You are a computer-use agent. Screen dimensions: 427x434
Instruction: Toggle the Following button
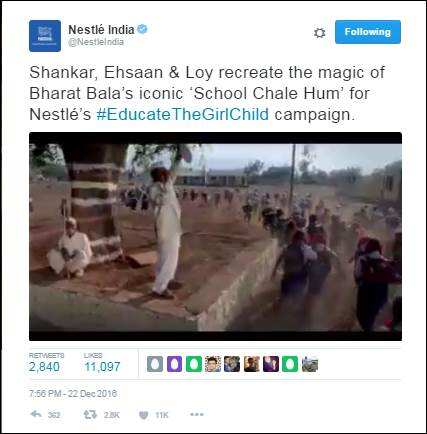368,32
